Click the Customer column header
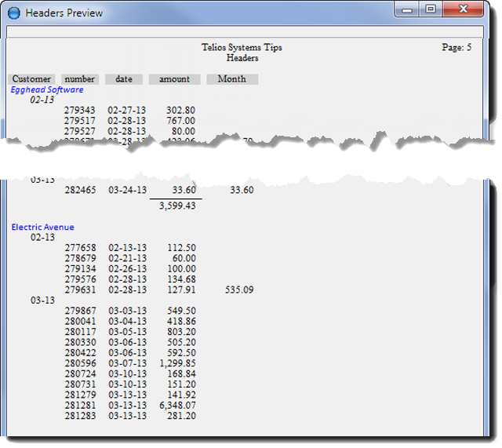Image resolution: width=502 pixels, height=448 pixels. click(32, 79)
